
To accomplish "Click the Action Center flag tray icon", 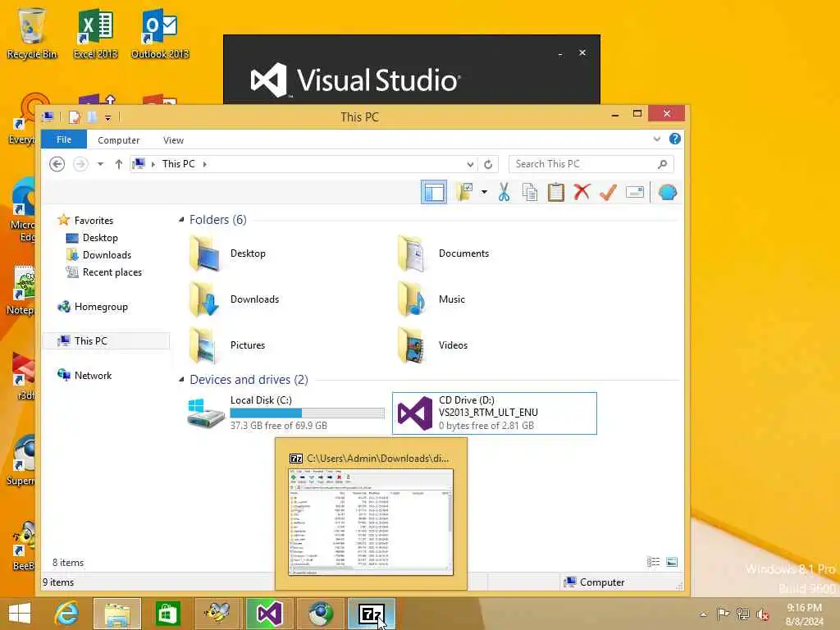I will tap(723, 614).
